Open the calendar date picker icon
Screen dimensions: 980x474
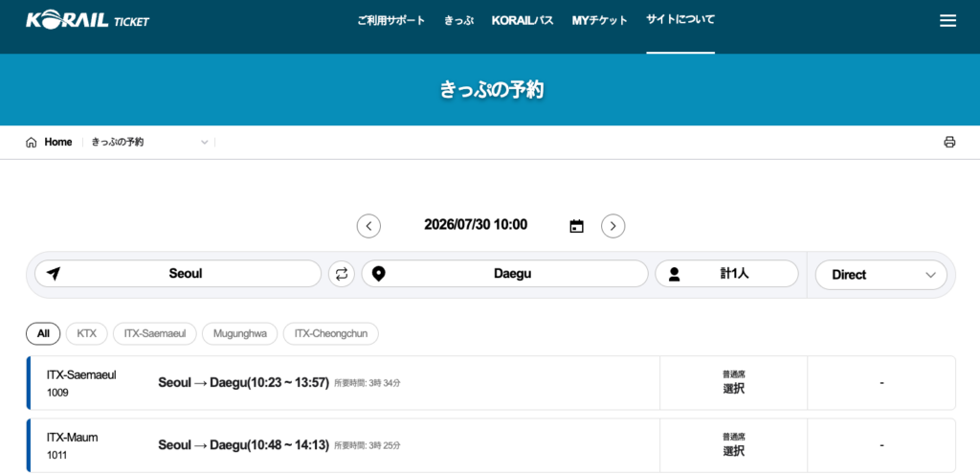[x=577, y=226]
